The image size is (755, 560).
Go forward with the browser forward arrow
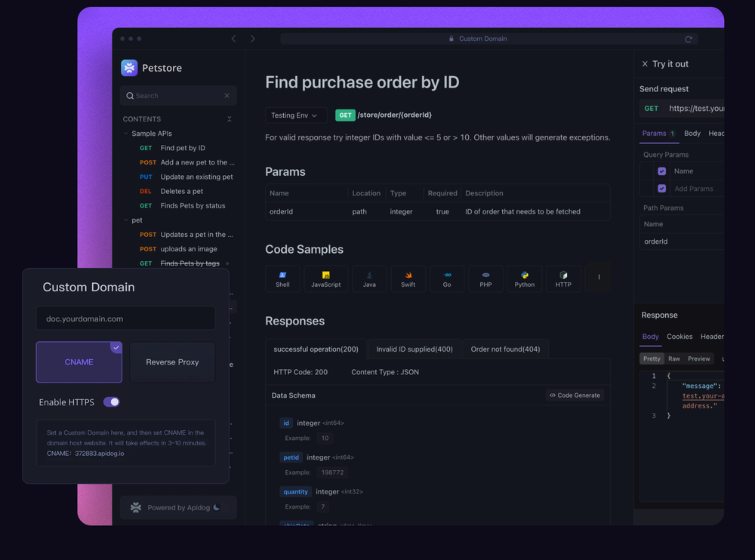tap(253, 38)
